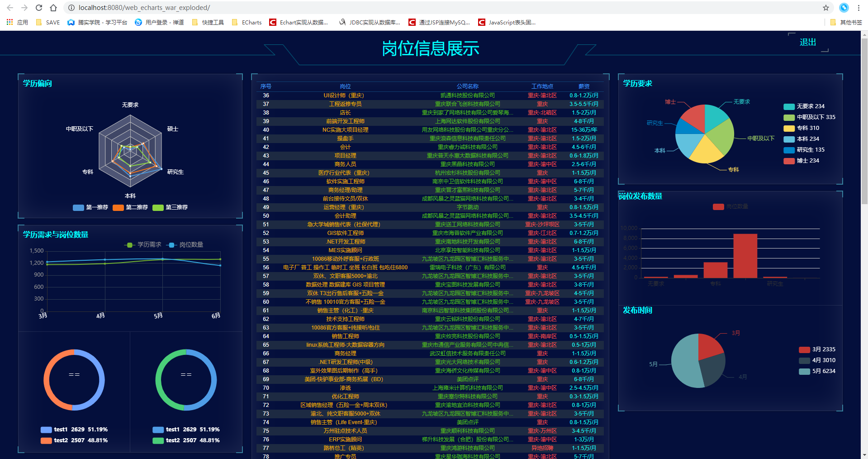
Task: Click row 36 UI设计师（重庆）
Action: tap(430, 96)
